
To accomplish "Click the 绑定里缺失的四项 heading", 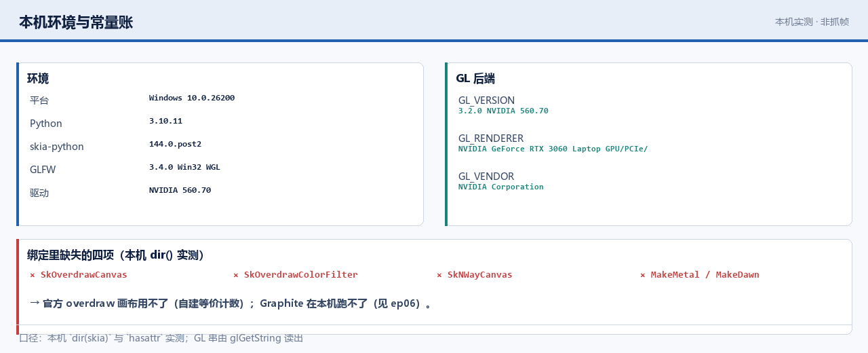I will tap(116, 255).
